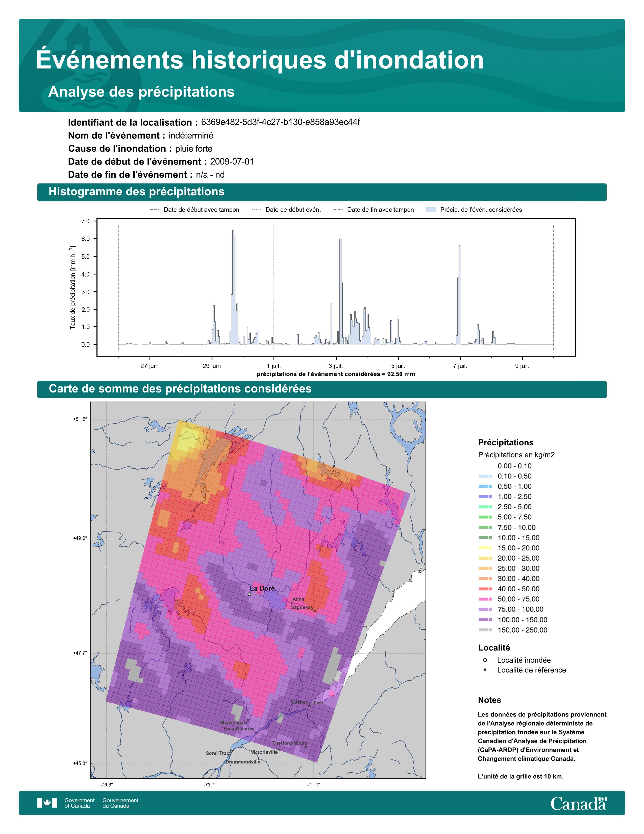Click the '9 juil.' x-axis tick label
The width and height of the screenshot is (644, 834).
[x=522, y=366]
